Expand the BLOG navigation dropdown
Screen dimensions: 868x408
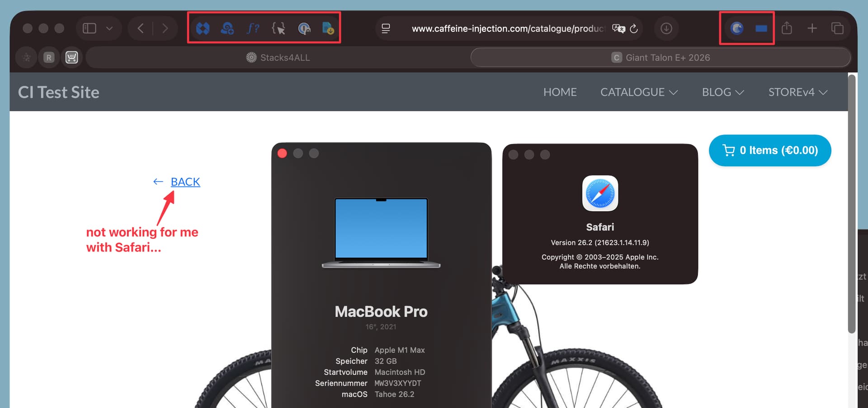(722, 92)
